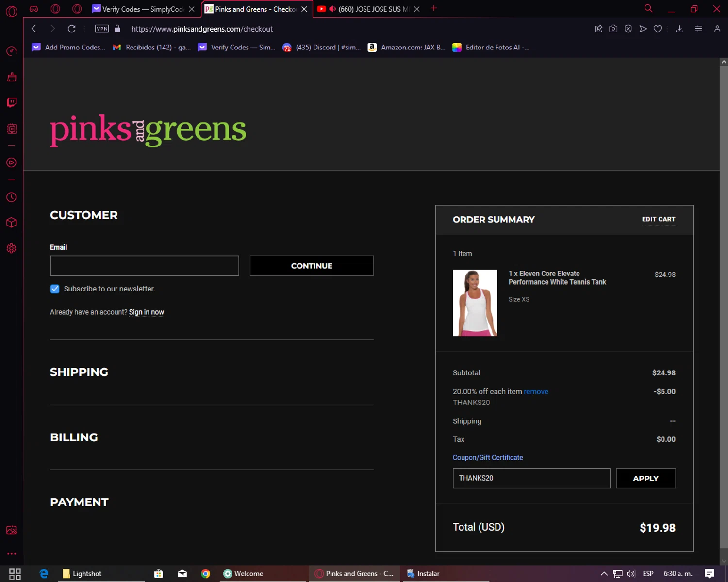The width and height of the screenshot is (728, 582).
Task: Mute the YouTube tab audio icon
Action: 332,9
